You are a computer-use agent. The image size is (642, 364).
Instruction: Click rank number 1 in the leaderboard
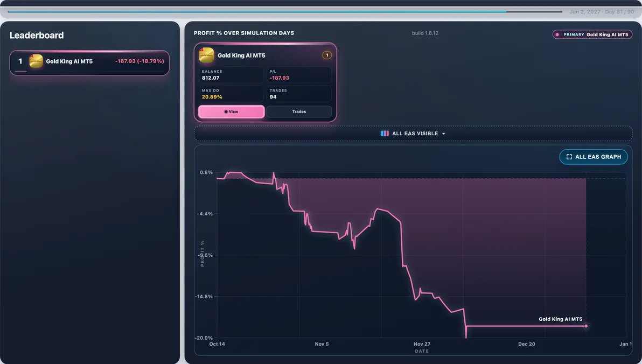coord(20,61)
